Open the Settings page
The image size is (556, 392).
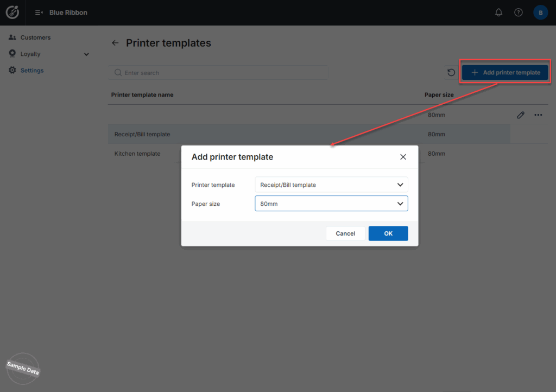point(32,70)
